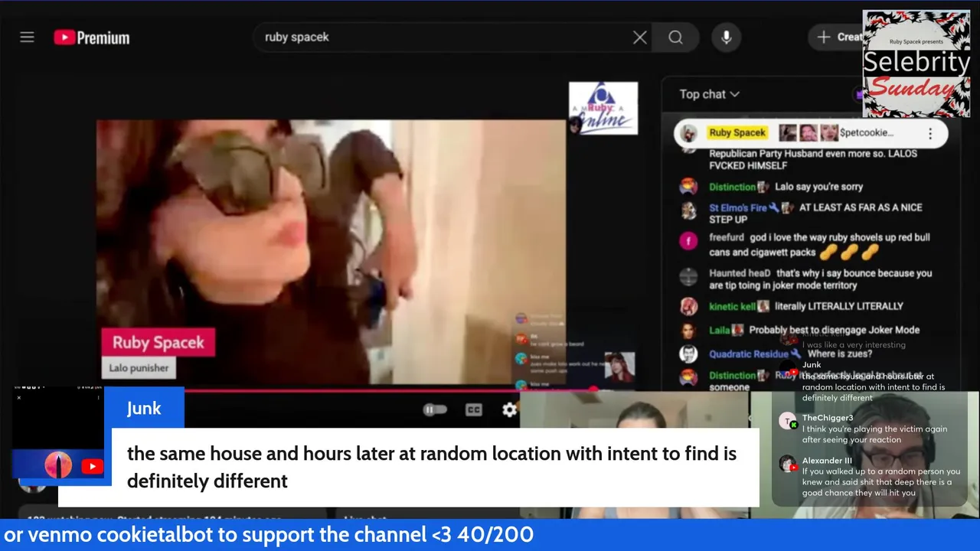Click the magnifying glass search button
The image size is (980, 551).
[675, 37]
